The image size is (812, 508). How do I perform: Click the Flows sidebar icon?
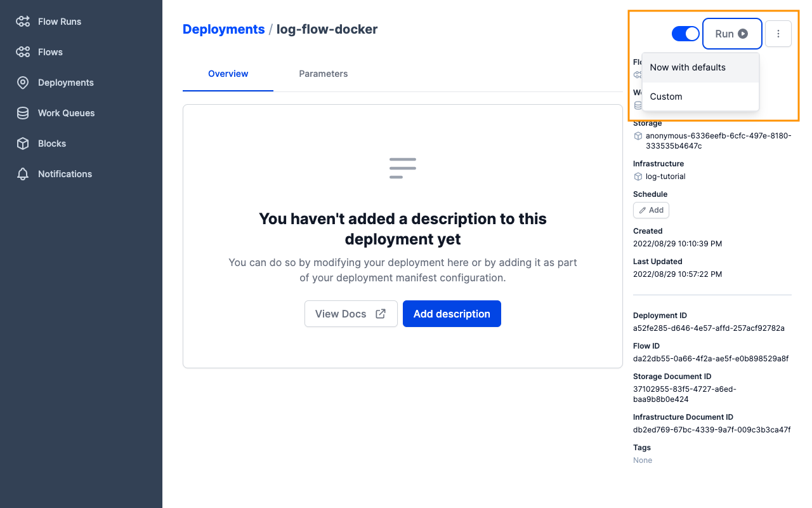(x=23, y=52)
